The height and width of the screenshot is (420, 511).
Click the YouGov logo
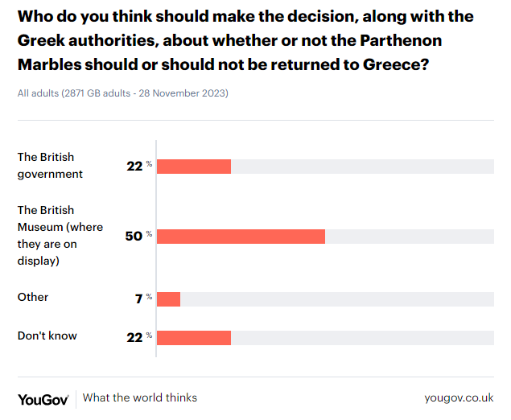click(43, 397)
